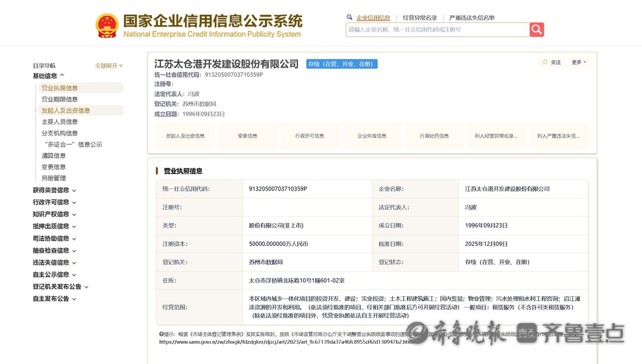Click credit code cell 91320500703710359P in the table
The height and width of the screenshot is (364, 642).
[x=278, y=189]
